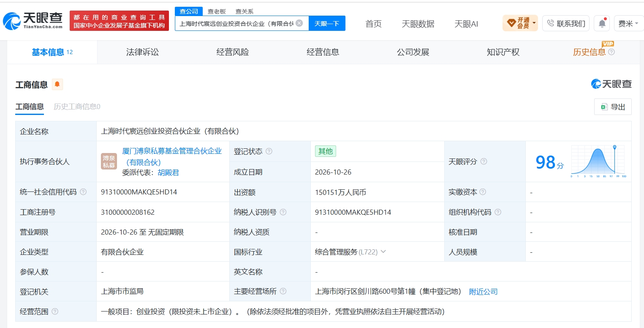Image resolution: width=644 pixels, height=328 pixels.
Task: Click help icon beside 纳税人识别号
Action: pos(283,212)
